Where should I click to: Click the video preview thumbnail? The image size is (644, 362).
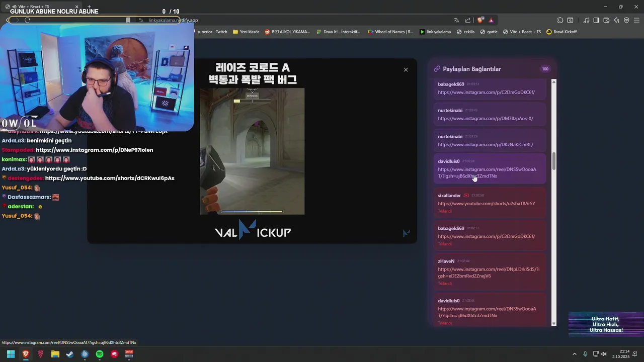pyautogui.click(x=252, y=151)
